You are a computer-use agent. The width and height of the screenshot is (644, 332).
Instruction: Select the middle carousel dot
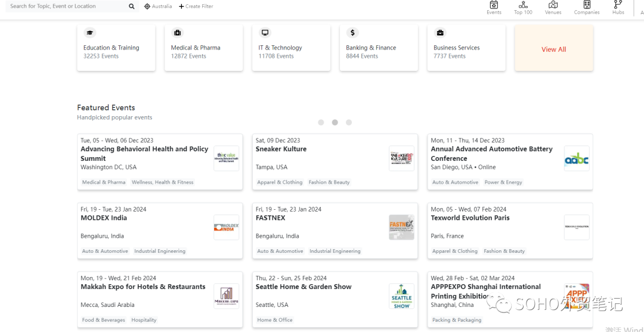click(335, 122)
